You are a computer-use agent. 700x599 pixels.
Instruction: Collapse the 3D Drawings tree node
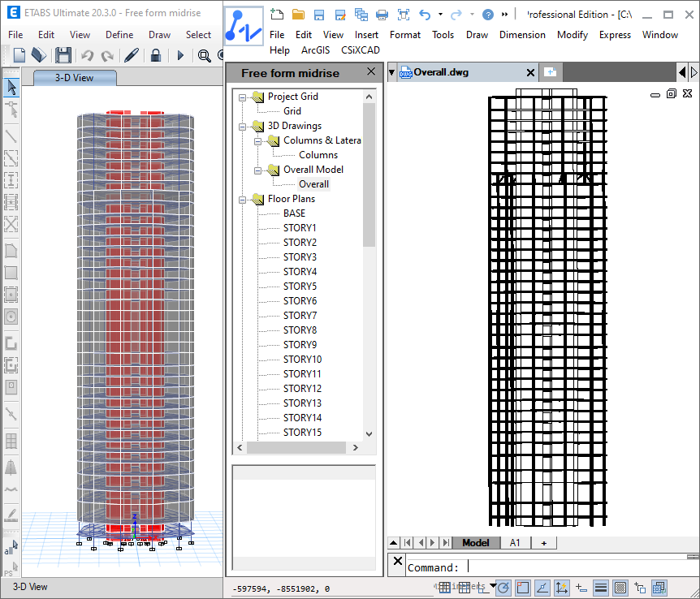pyautogui.click(x=242, y=126)
